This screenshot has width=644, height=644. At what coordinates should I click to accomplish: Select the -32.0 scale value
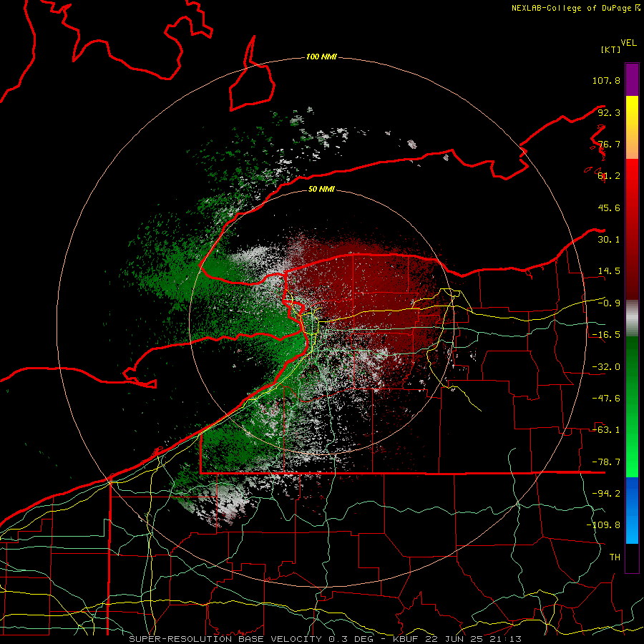tap(606, 367)
